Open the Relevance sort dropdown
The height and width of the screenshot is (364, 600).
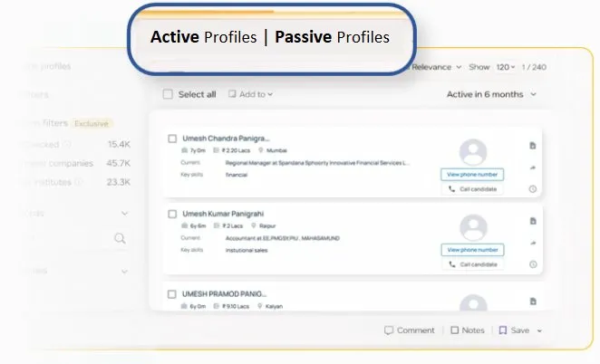pyautogui.click(x=436, y=67)
